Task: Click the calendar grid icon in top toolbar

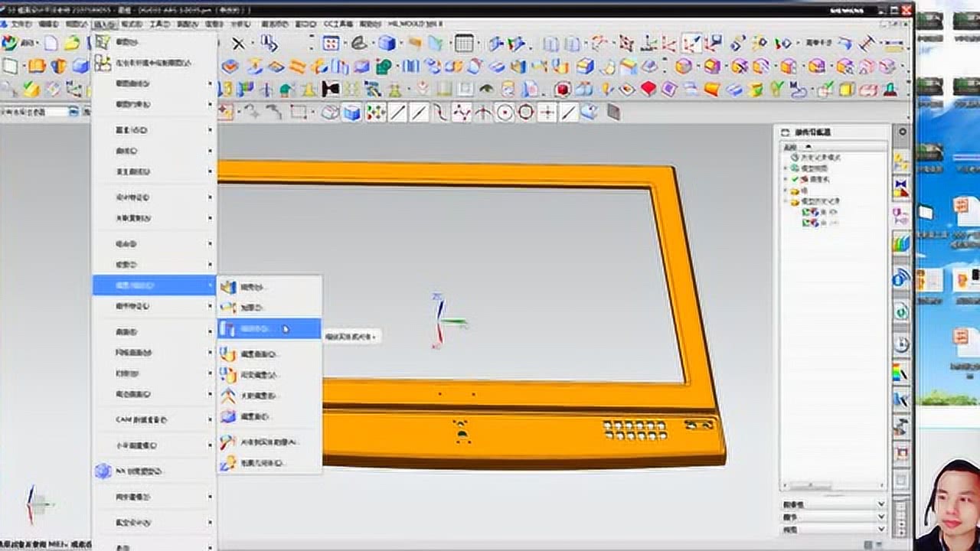Action: pyautogui.click(x=464, y=44)
